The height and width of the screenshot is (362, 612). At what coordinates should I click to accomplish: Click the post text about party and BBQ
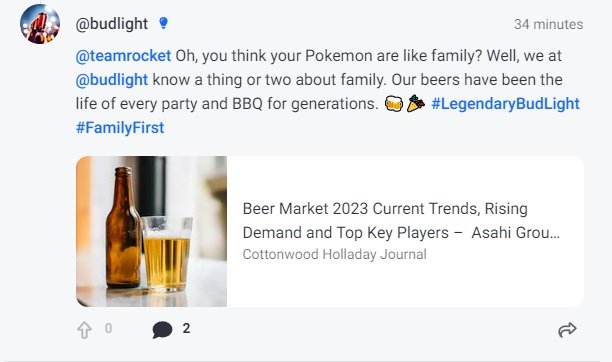coord(227,104)
